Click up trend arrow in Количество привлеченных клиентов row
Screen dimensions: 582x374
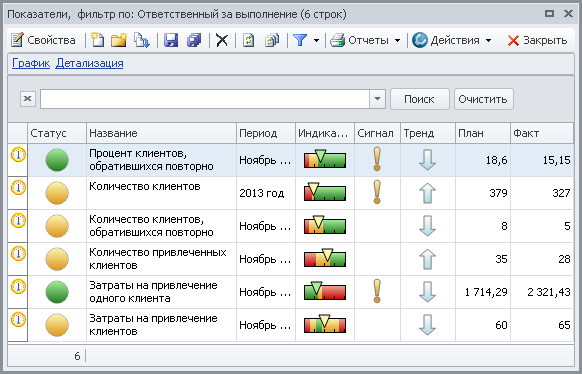click(427, 259)
